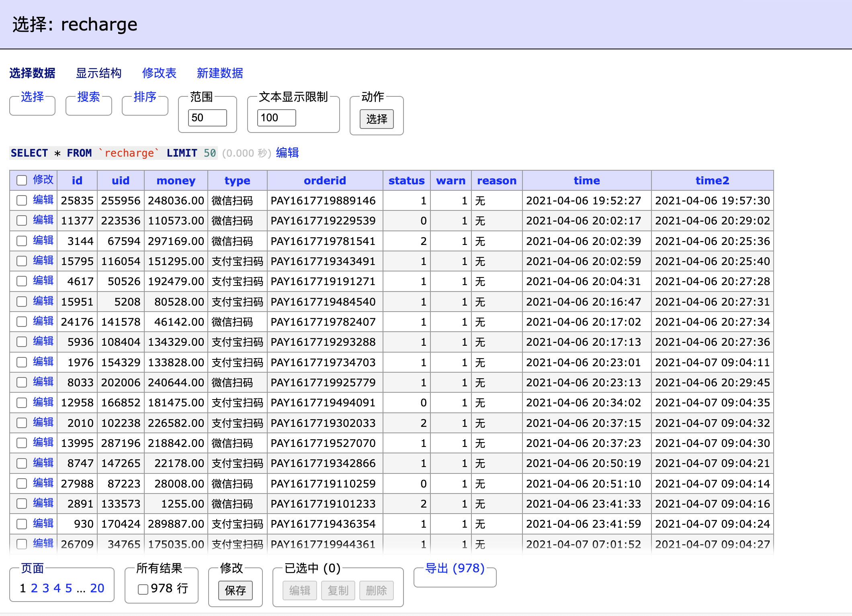Screen dimensions: 852x616
Task: Edit the row with id 8747
Action: tap(43, 463)
